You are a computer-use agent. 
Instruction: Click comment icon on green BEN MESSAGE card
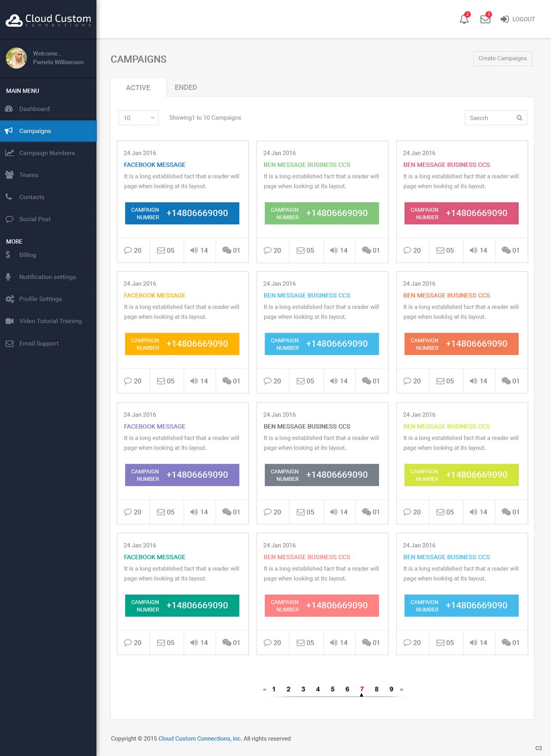(x=268, y=250)
